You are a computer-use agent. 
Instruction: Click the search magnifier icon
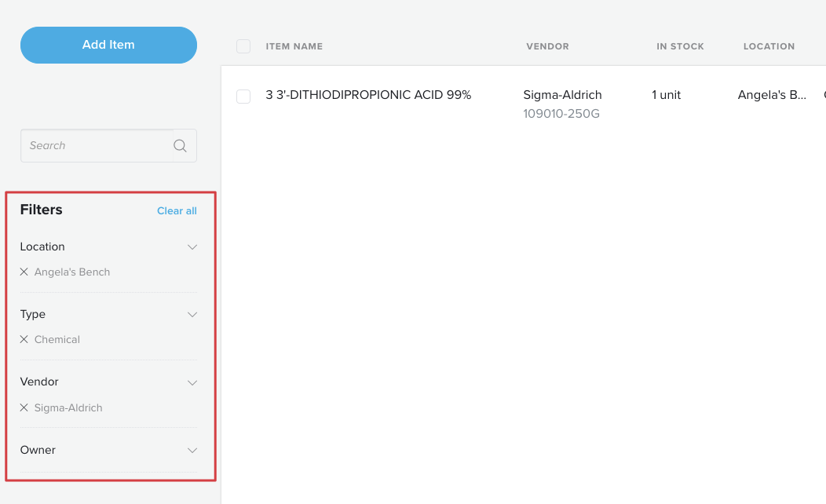(180, 145)
